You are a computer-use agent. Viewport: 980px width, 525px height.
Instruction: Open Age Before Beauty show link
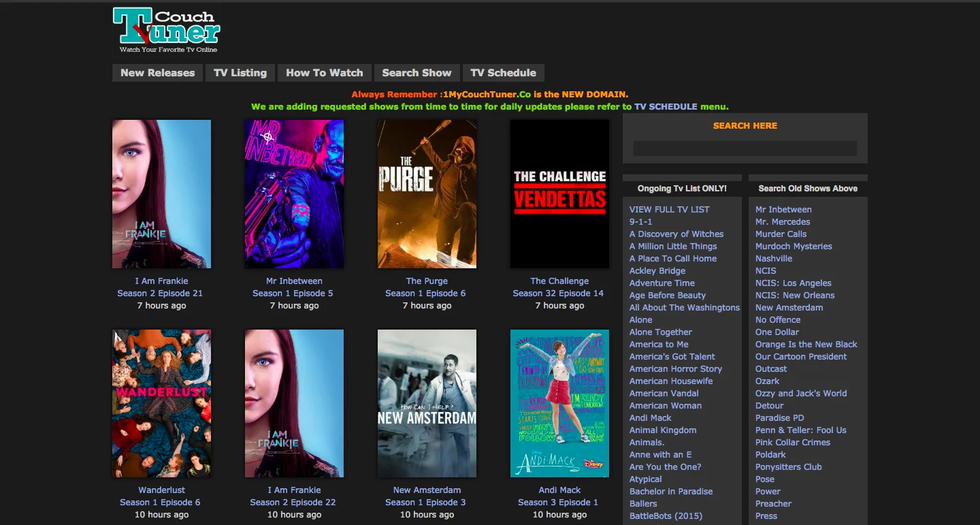668,296
